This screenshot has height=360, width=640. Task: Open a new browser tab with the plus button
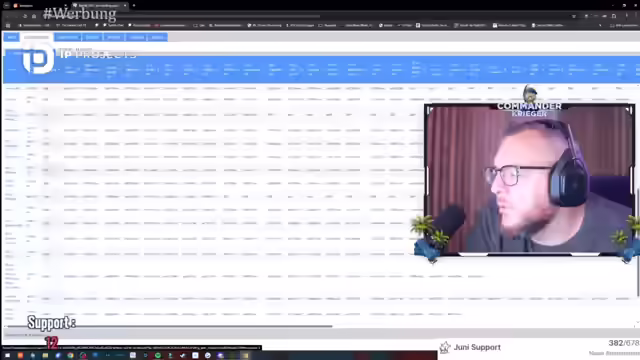134,5
